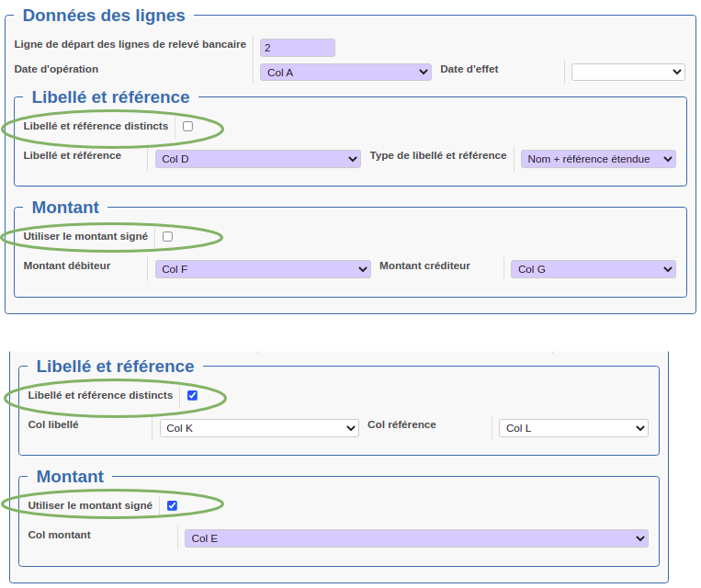Check the unchecked Libellé et référence distincts box
The width and height of the screenshot is (701, 588).
click(187, 127)
